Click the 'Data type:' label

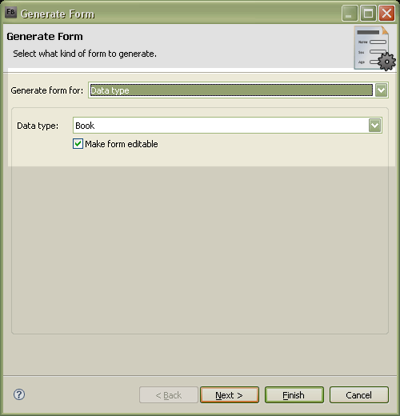click(38, 126)
